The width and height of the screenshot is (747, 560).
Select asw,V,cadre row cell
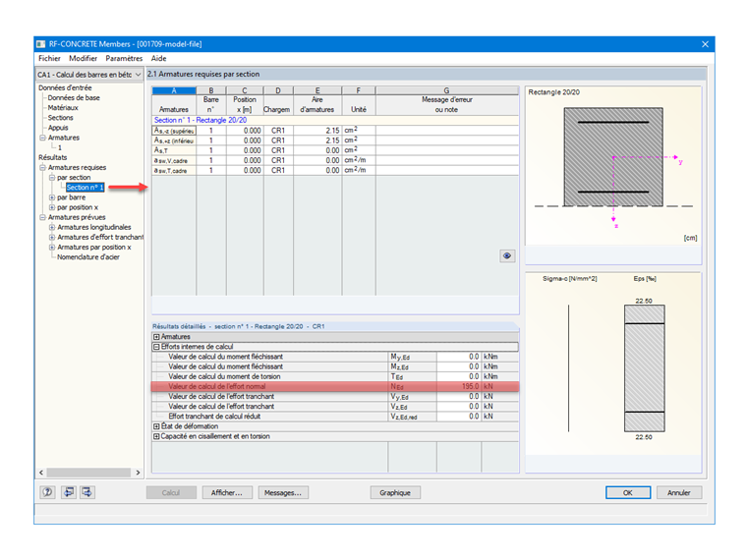click(x=174, y=160)
